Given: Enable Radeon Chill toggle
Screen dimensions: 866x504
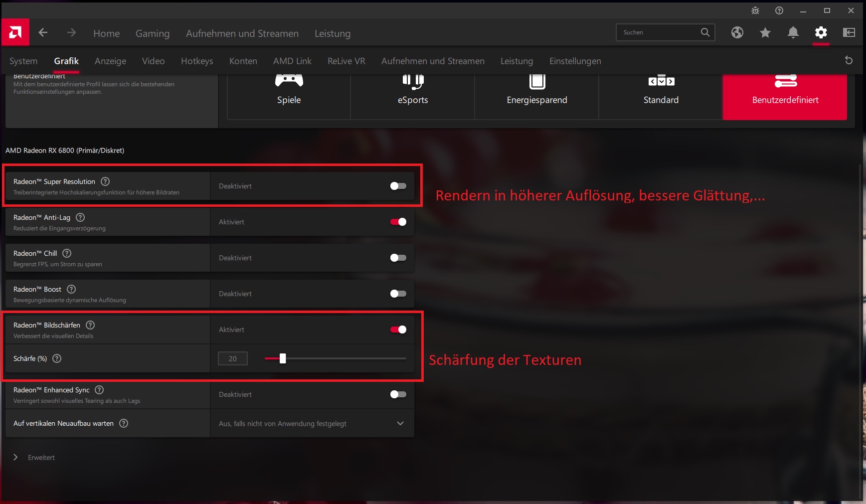Looking at the screenshot, I should point(398,258).
